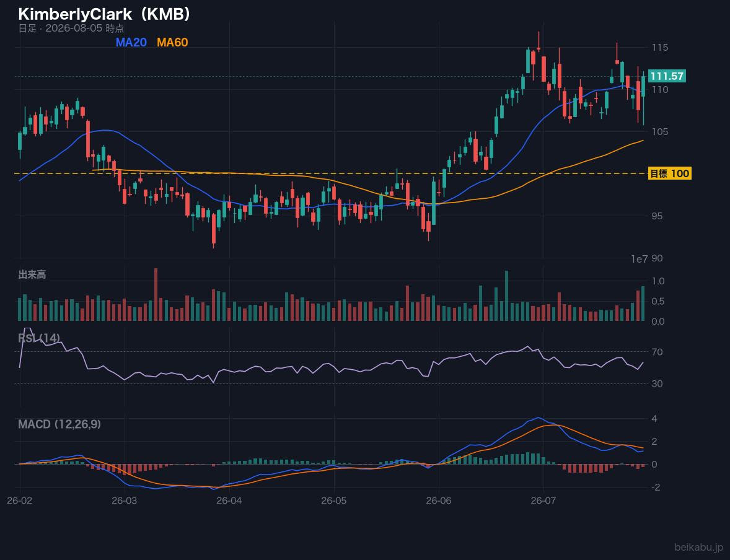Click the 26-04 date axis label

pyautogui.click(x=229, y=501)
